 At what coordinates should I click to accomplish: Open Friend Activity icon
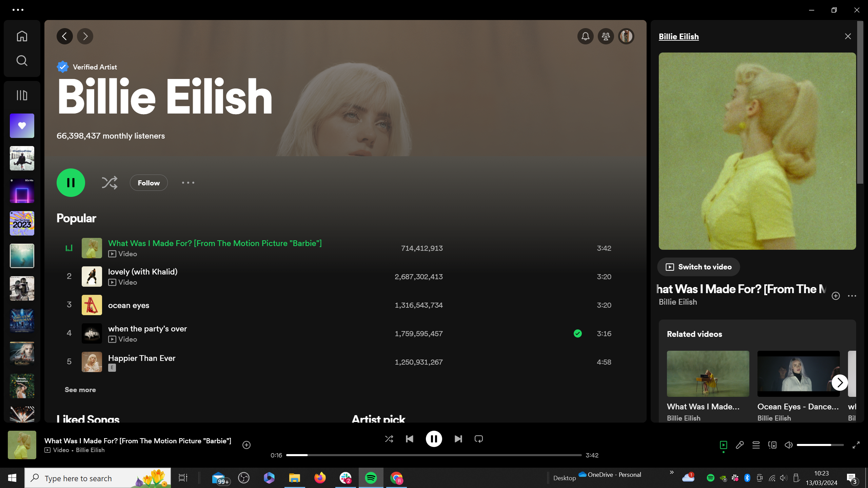(x=606, y=36)
